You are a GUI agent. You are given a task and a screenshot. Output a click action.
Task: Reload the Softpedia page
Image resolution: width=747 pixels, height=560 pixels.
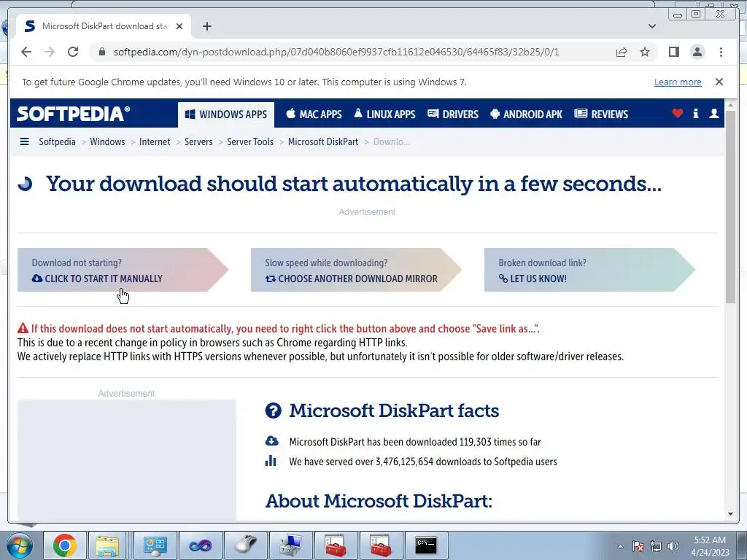[x=73, y=52]
